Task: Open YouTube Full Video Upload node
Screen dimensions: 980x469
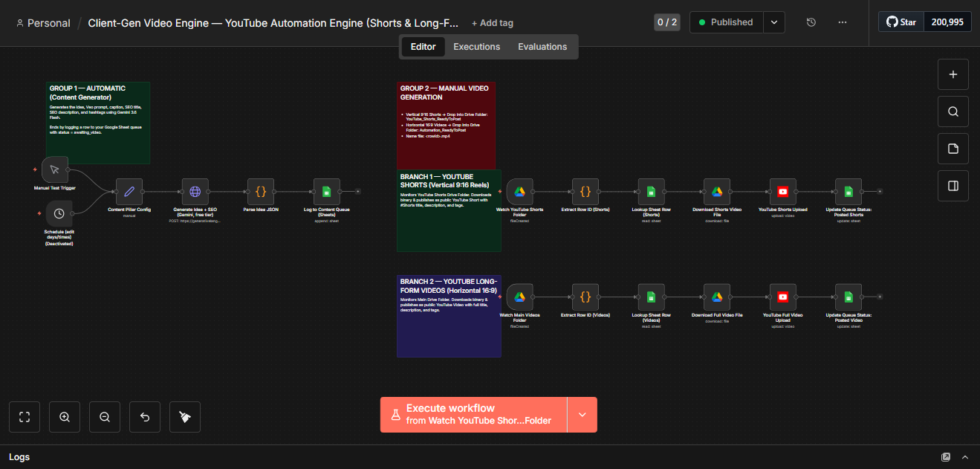Action: [x=782, y=297]
